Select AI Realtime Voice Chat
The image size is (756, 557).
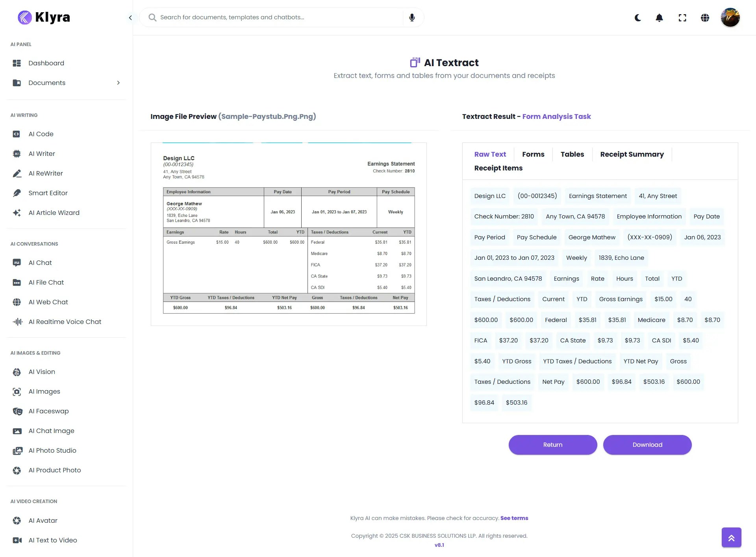point(65,322)
